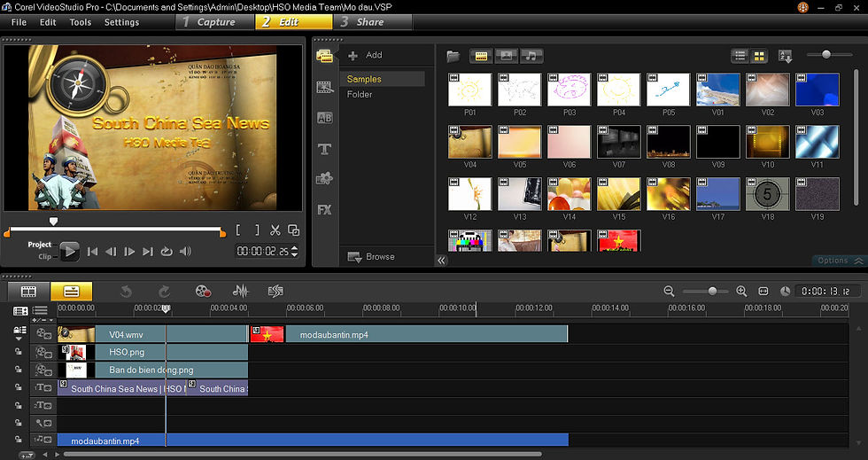Enlarge the preview window icon
Viewport: 868px width, 460px height.
[294, 230]
